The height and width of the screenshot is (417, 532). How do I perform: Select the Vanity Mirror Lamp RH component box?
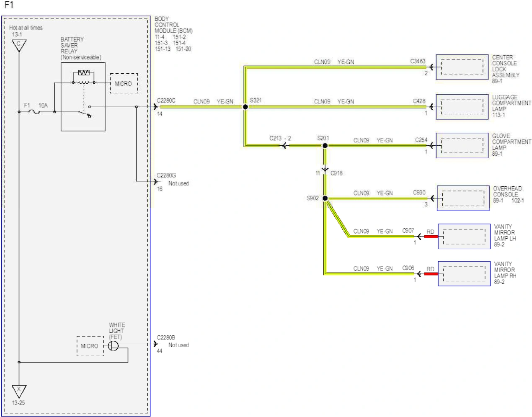point(464,274)
